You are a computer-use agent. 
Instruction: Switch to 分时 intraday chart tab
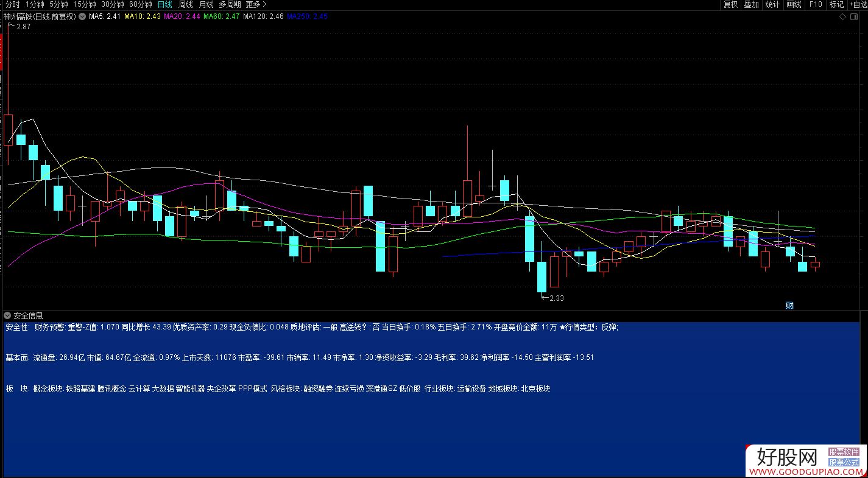tap(12, 4)
